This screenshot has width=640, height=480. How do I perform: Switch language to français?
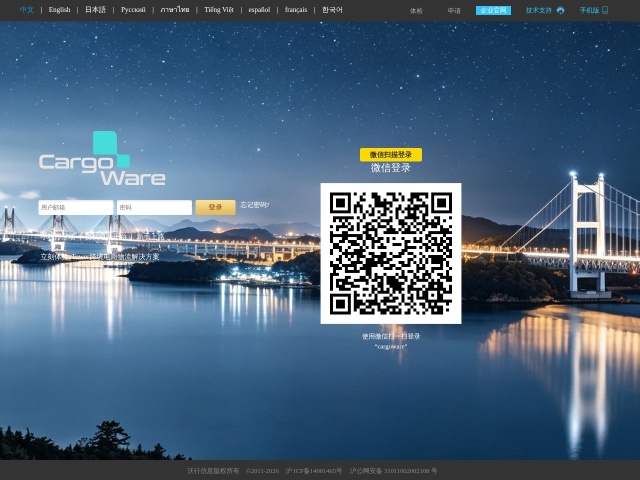point(296,10)
